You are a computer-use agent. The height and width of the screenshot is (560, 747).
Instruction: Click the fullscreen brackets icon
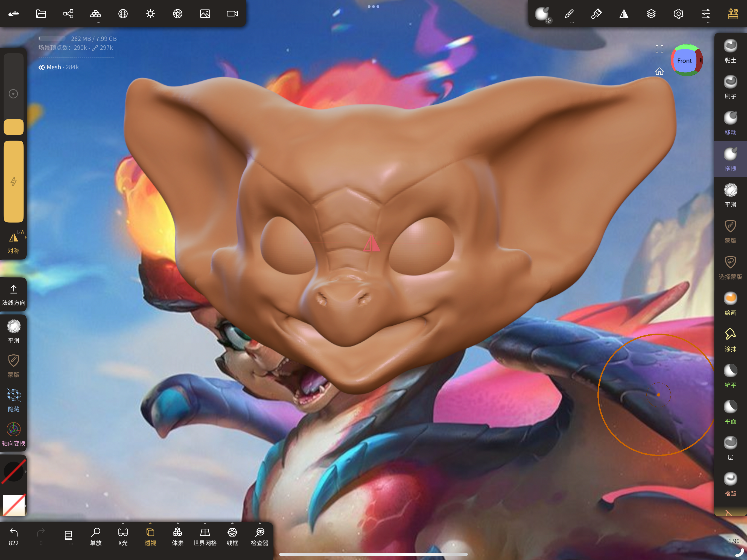coord(659,49)
